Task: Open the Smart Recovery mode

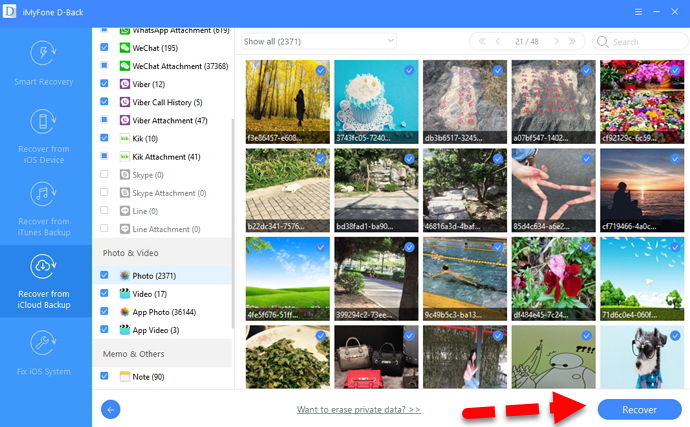Action: pos(45,63)
